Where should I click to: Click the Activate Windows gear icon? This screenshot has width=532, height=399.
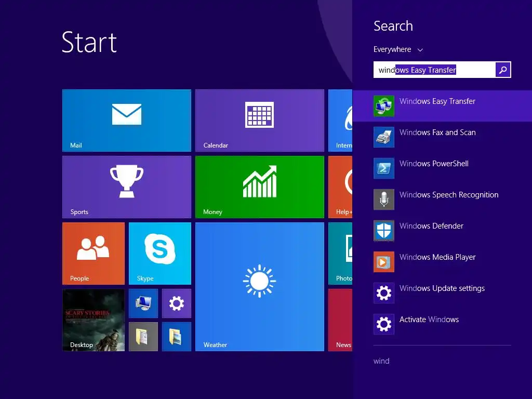coord(384,324)
